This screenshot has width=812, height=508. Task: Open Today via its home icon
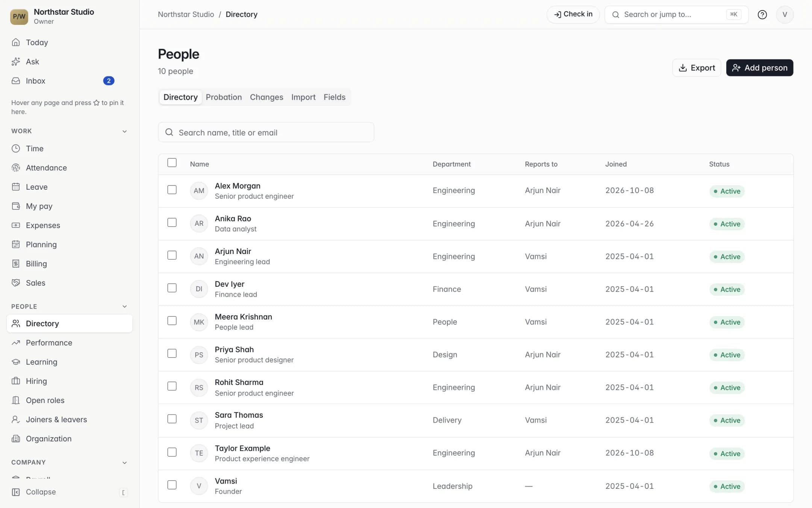click(x=16, y=42)
